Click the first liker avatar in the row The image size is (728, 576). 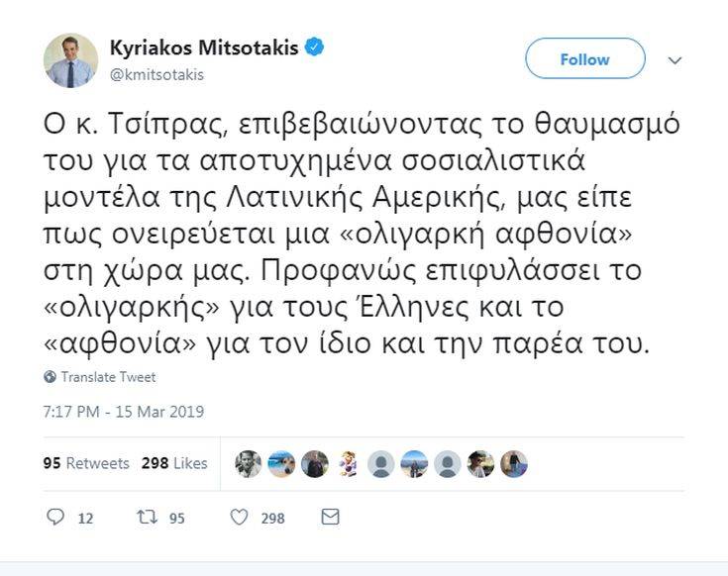[249, 464]
